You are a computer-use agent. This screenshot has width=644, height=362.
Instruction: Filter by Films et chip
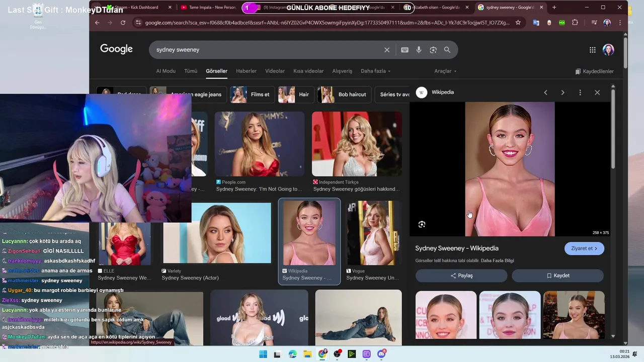tap(252, 95)
